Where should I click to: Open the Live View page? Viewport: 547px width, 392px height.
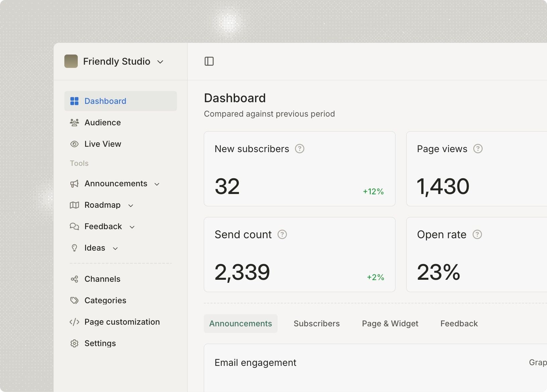103,144
